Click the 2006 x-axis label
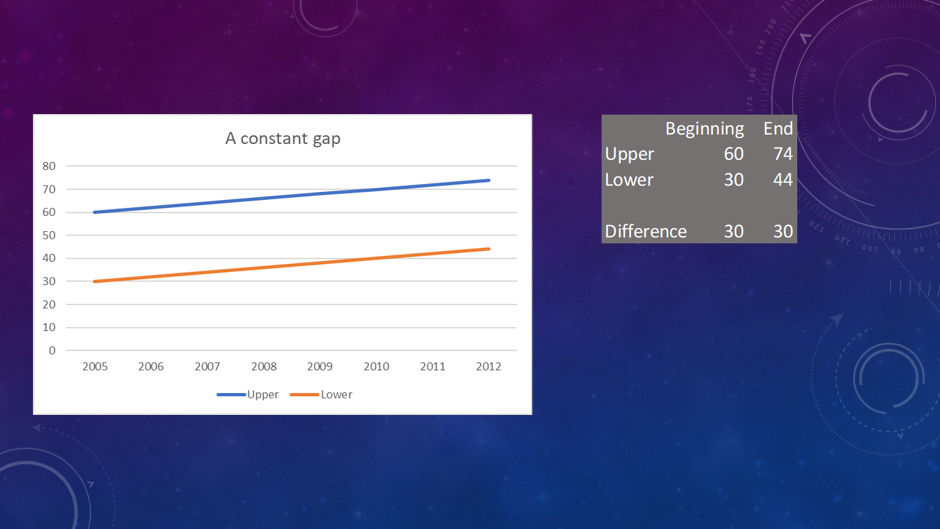This screenshot has height=529, width=940. (151, 366)
